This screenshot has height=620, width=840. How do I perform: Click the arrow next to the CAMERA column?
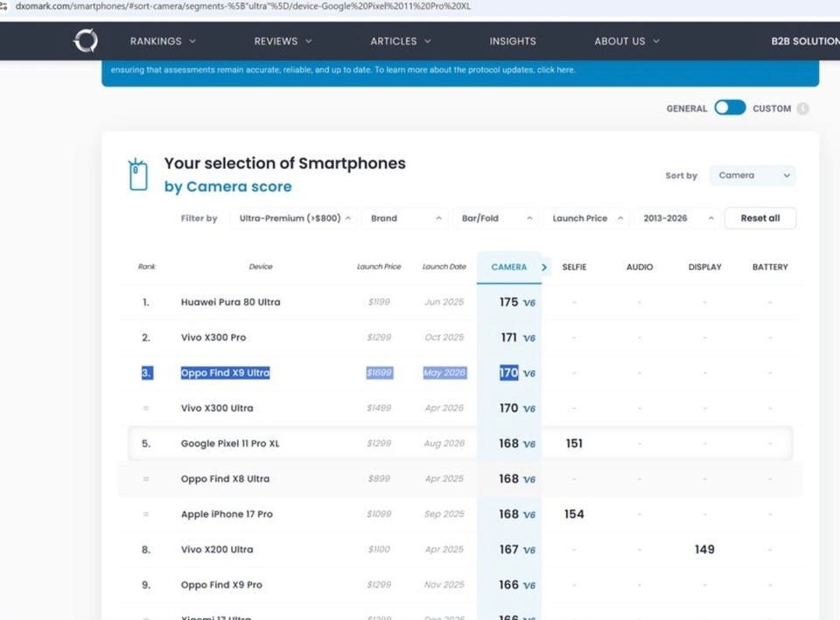544,268
